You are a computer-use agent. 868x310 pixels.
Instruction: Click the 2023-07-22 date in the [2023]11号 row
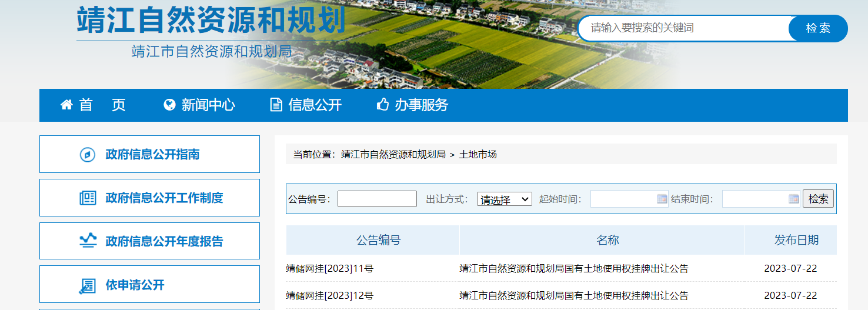click(790, 269)
